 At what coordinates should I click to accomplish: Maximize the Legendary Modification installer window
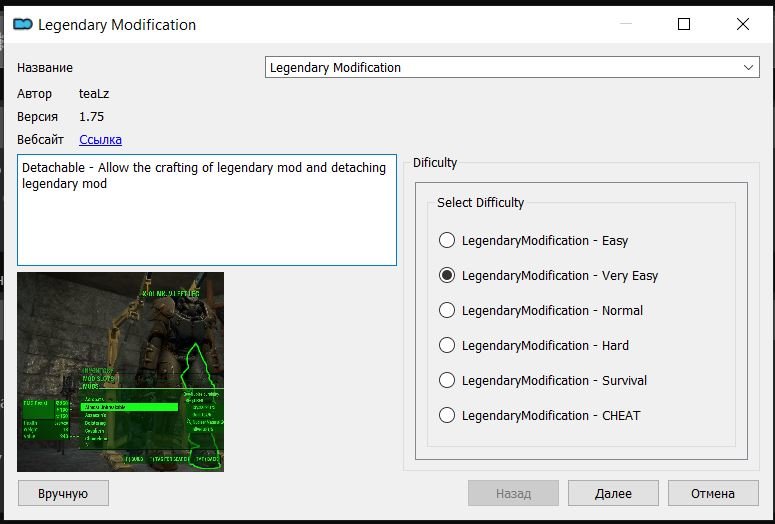(684, 25)
